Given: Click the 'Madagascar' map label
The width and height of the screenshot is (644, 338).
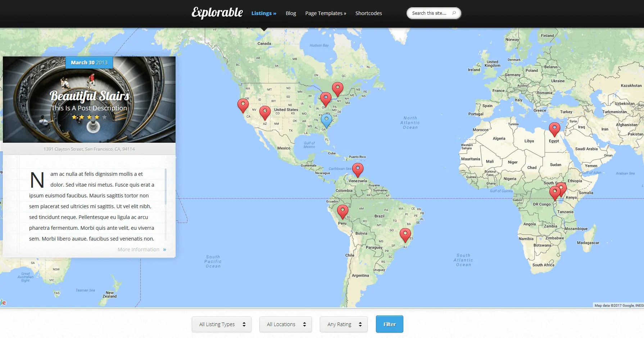Looking at the screenshot, I should coord(588,243).
